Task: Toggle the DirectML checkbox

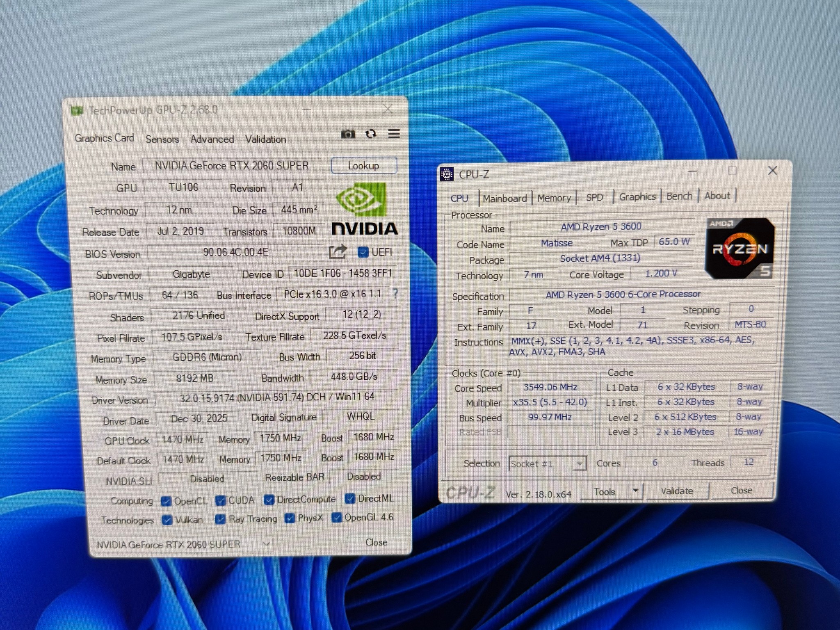Action: click(x=350, y=498)
